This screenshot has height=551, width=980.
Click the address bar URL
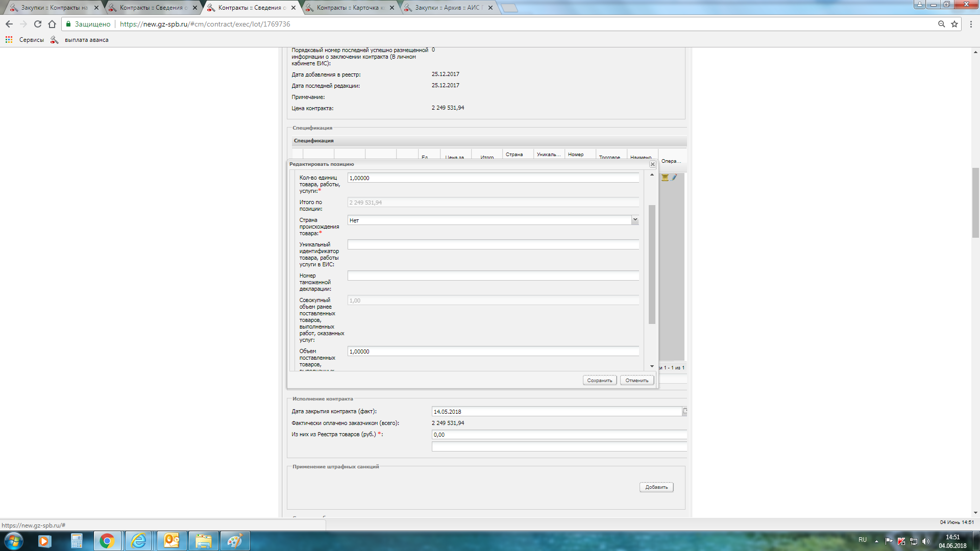[x=205, y=24]
